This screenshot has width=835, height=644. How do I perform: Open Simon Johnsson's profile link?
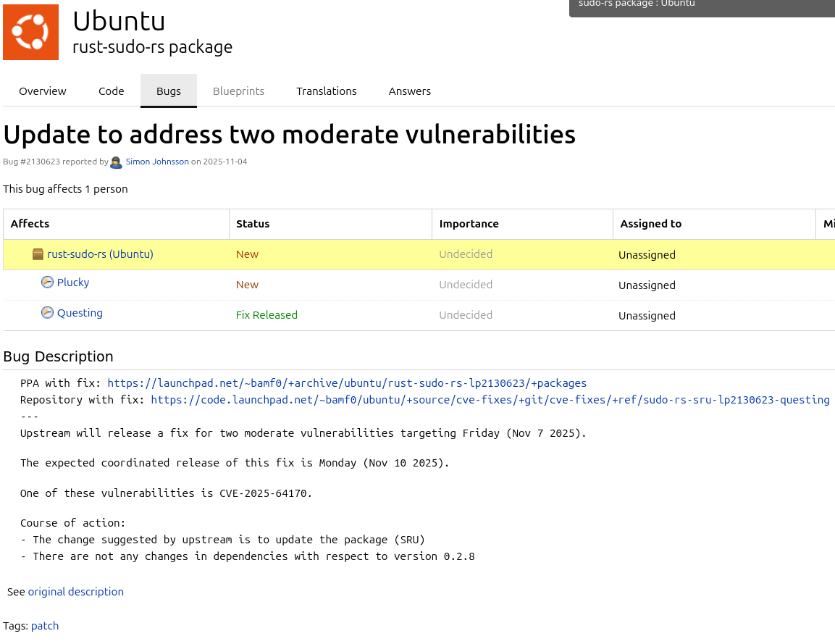point(157,162)
